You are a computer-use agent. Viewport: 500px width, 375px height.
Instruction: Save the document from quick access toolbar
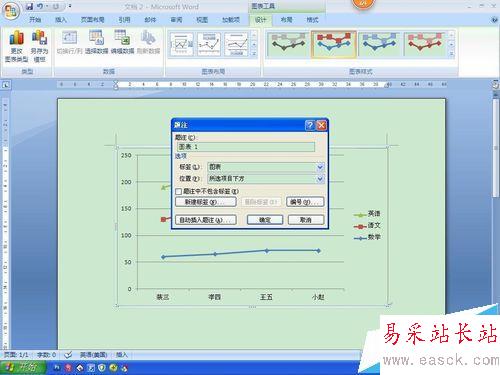click(x=30, y=6)
